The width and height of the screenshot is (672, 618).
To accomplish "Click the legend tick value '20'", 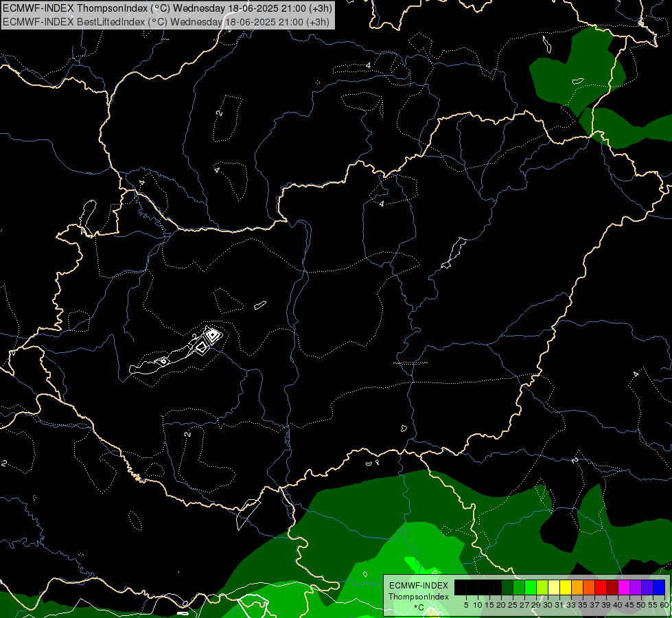I will pyautogui.click(x=501, y=605).
